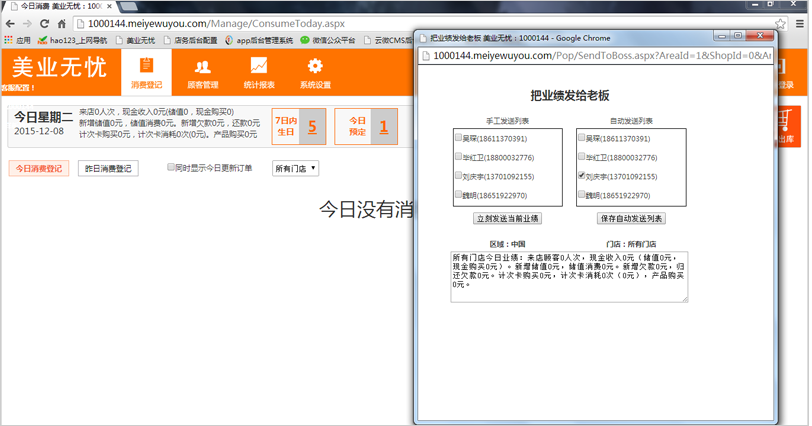This screenshot has height=426, width=812.
Task: Click the date 2015-12-08
Action: click(39, 131)
